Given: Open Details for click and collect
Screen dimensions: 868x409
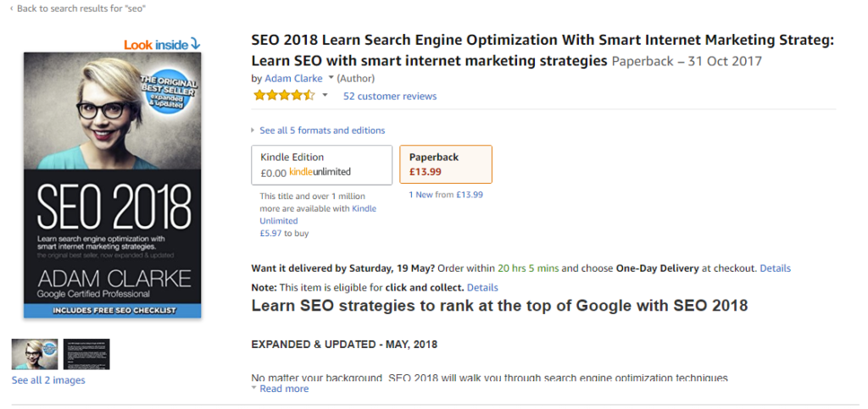Looking at the screenshot, I should click(482, 287).
